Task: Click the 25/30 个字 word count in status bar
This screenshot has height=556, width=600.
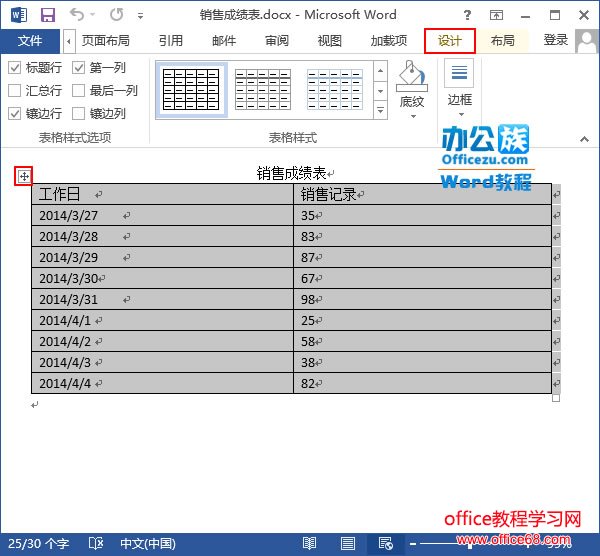Action: click(39, 544)
